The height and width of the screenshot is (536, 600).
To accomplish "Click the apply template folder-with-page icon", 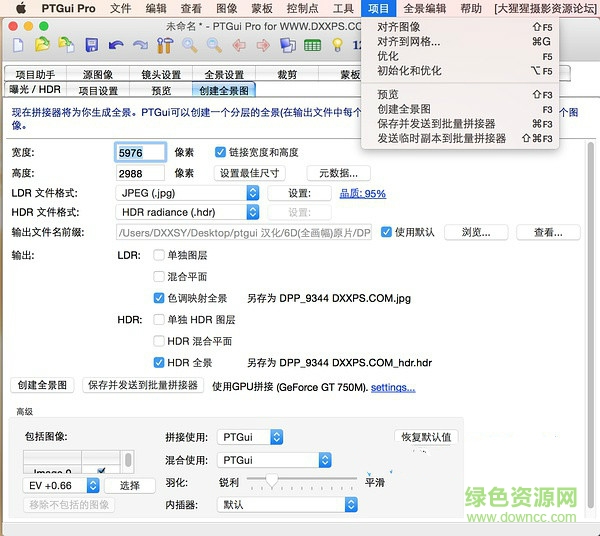I will tap(66, 45).
